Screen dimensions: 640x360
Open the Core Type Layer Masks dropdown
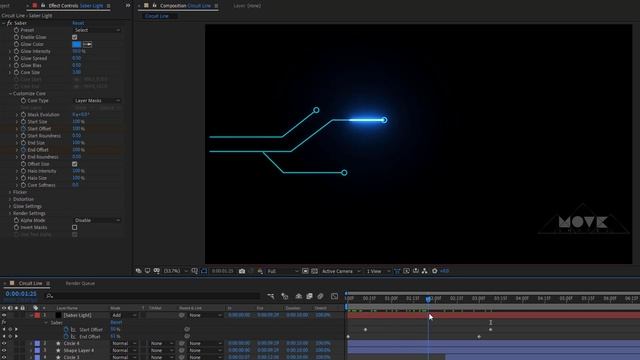tap(97, 100)
